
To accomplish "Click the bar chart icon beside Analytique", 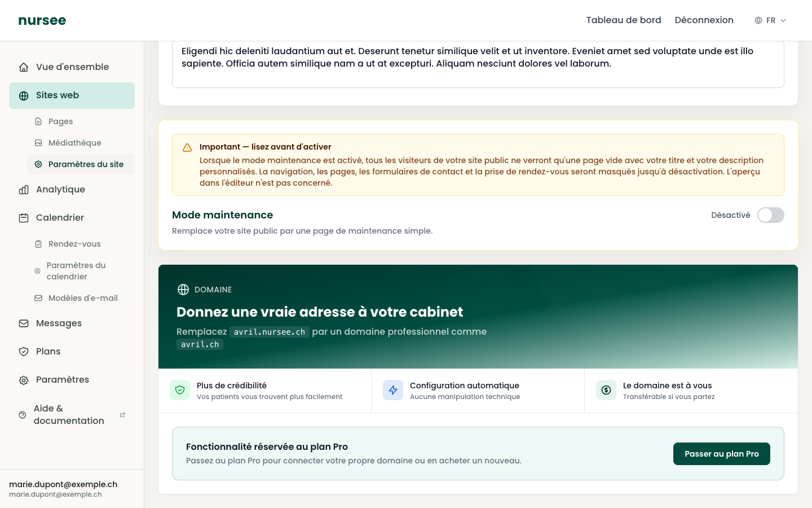I will pos(24,190).
